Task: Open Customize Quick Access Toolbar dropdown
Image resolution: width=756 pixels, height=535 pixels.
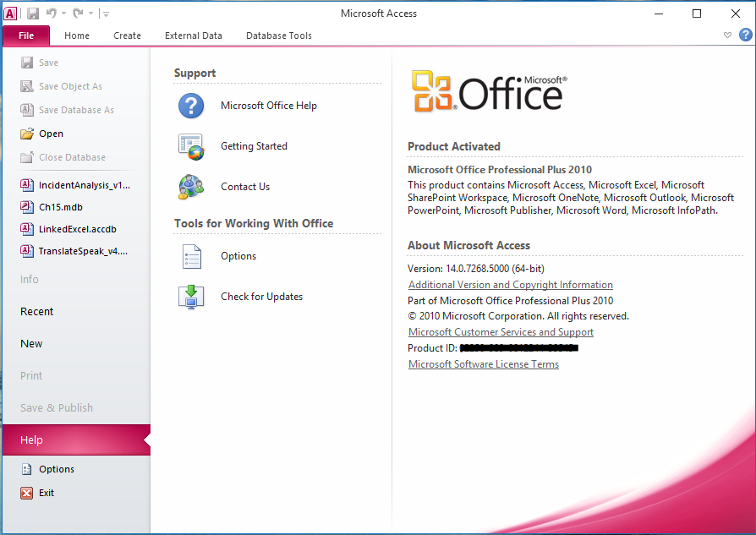Action: coord(106,14)
